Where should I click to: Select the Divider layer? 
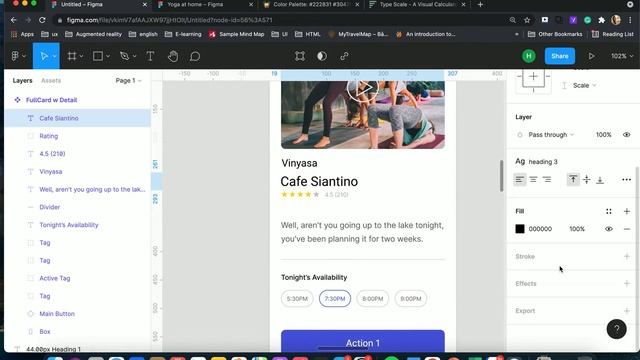[x=78, y=207]
